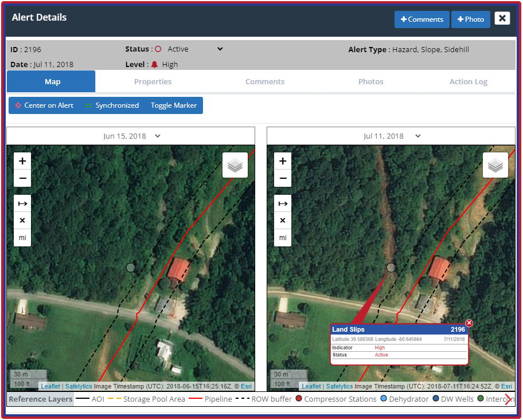Screen dimensions: 523x420
Task: Switch to the Properties tab
Action: [153, 82]
